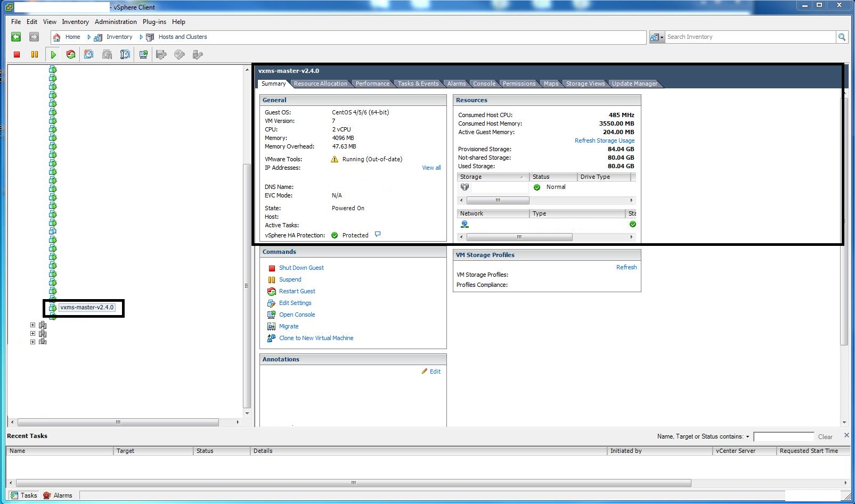Viewport: 855px width, 504px height.
Task: Open the task filter criteria dropdown
Action: pyautogui.click(x=747, y=437)
